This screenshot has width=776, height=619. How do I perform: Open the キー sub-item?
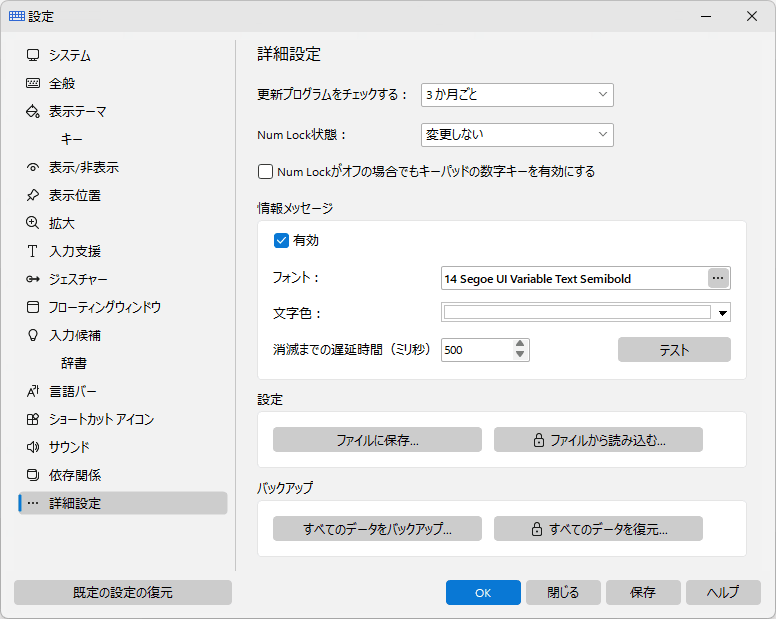click(123, 139)
